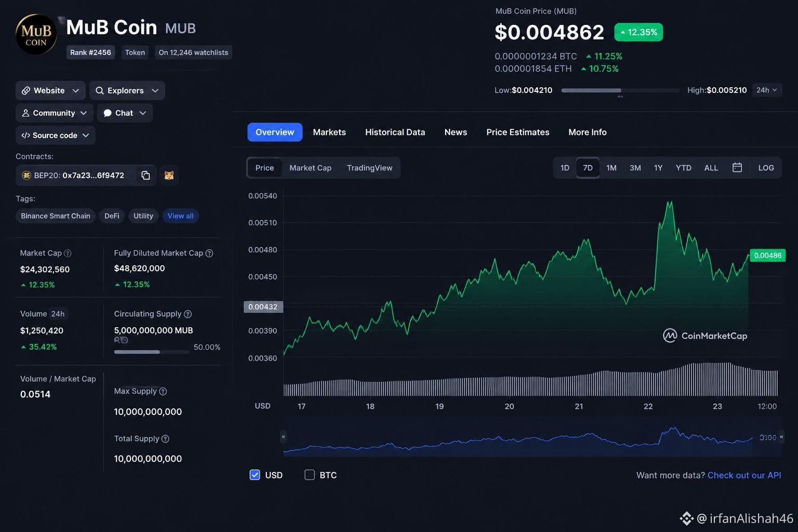This screenshot has height=532, width=798.
Task: Enable the BTC checkbox
Action: (x=310, y=475)
